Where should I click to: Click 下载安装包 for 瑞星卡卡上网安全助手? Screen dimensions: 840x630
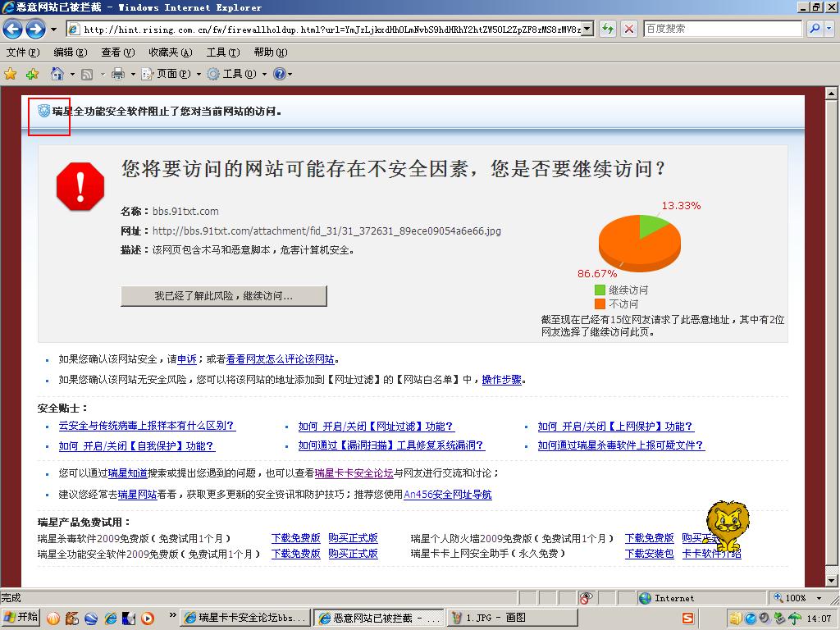coord(650,554)
